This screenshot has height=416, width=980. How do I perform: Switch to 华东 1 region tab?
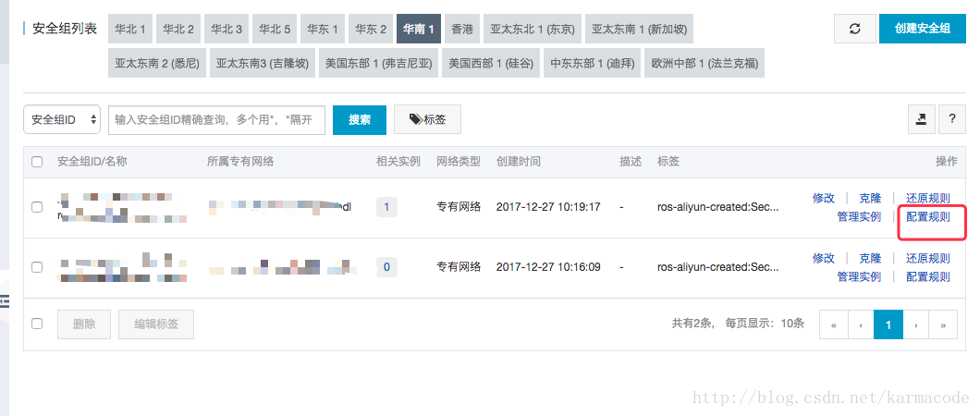pyautogui.click(x=323, y=29)
